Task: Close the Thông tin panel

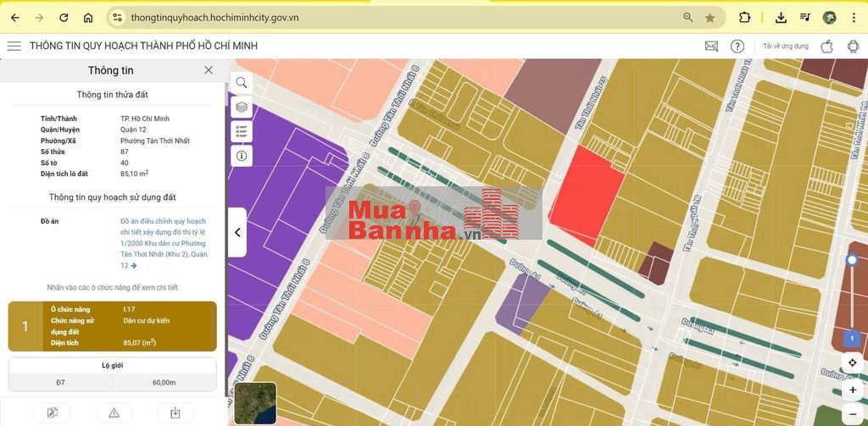Action: tap(209, 70)
